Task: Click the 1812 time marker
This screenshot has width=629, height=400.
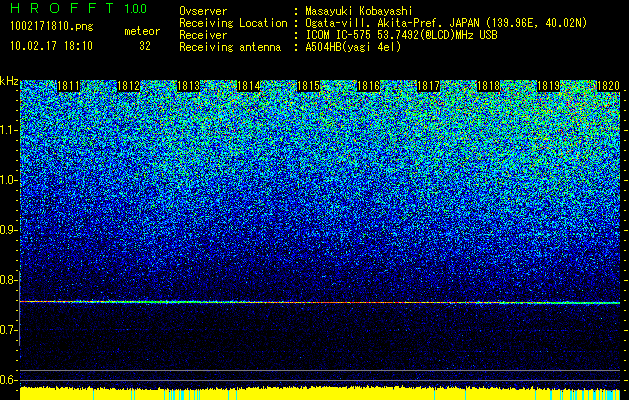Action: tap(128, 86)
